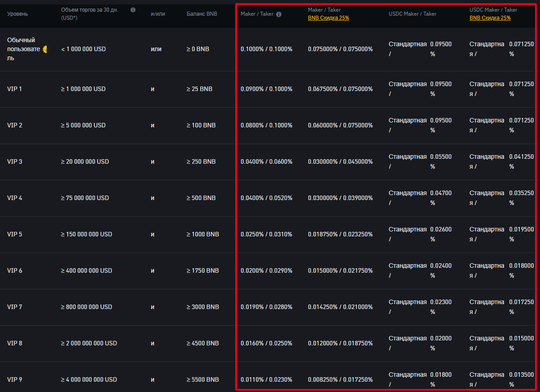The width and height of the screenshot is (540, 392).
Task: Click the и/или column header
Action: click(158, 14)
